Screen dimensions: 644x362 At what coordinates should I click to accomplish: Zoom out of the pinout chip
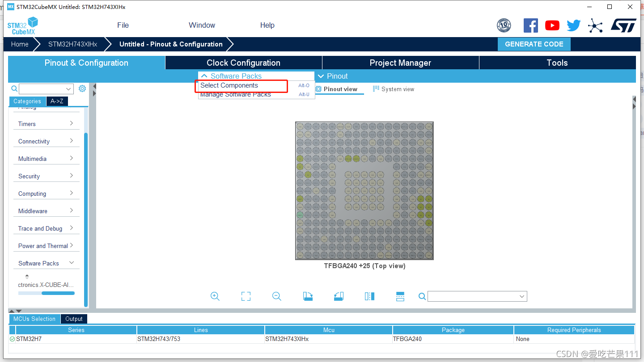(277, 296)
